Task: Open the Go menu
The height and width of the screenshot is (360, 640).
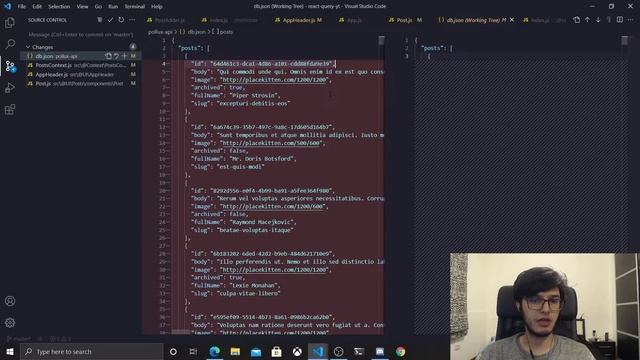Action: click(x=98, y=6)
